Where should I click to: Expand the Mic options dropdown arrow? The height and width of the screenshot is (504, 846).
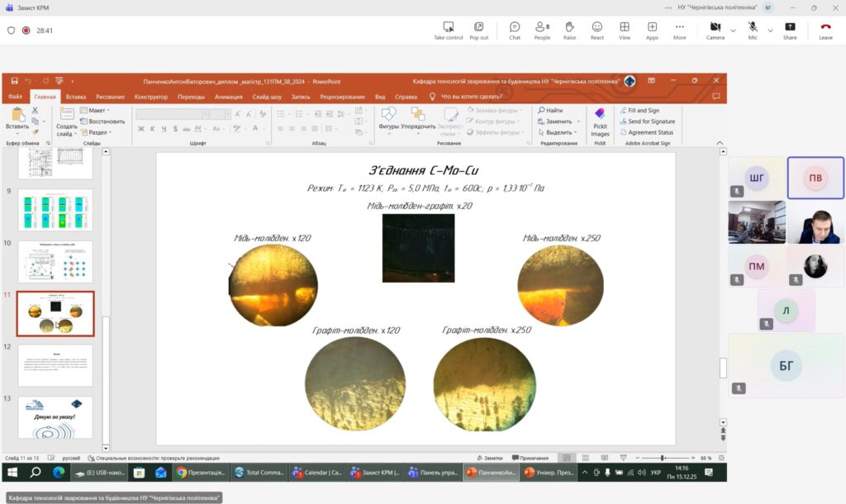tap(770, 31)
